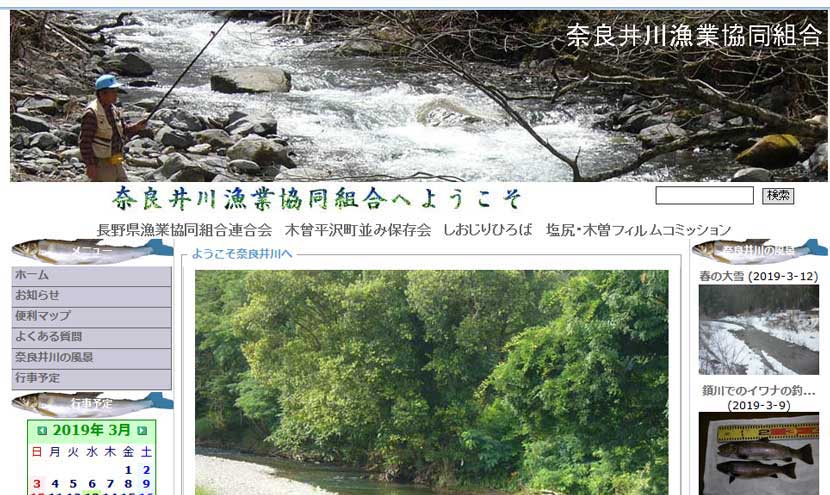The height and width of the screenshot is (495, 830).
Task: Click the メニュー fish header graphic
Action: pyautogui.click(x=92, y=250)
